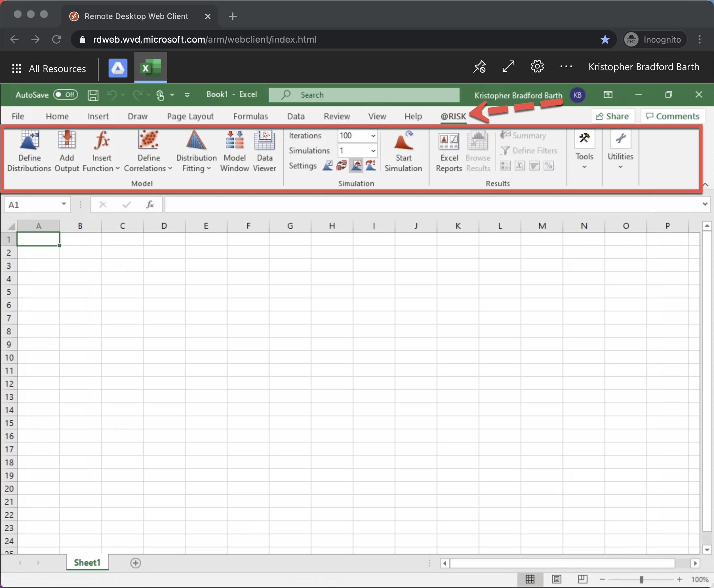Switch to Page Layout view in status bar
714x588 pixels.
(557, 579)
